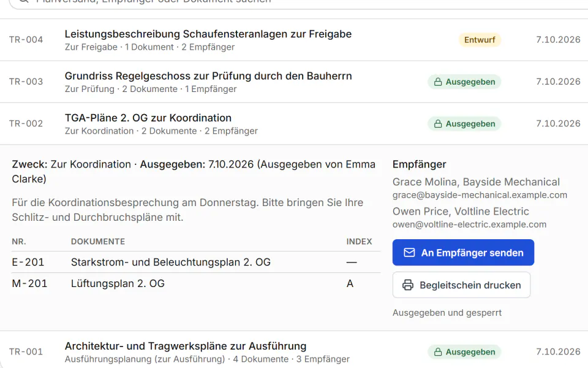Select document row E-201 Starkstrom- und Beleuchtungsplan
This screenshot has height=368, width=588.
click(x=196, y=262)
